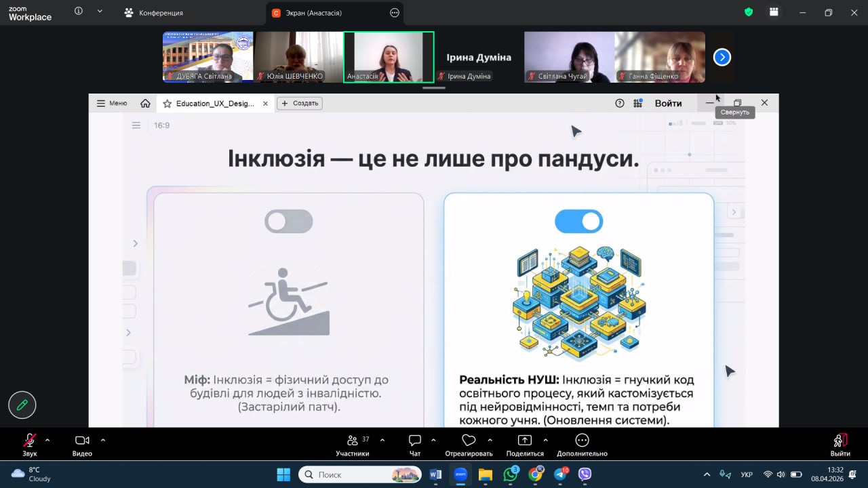This screenshot has width=868, height=488.
Task: Toggle the blue switch above circuit illustration
Action: (578, 222)
